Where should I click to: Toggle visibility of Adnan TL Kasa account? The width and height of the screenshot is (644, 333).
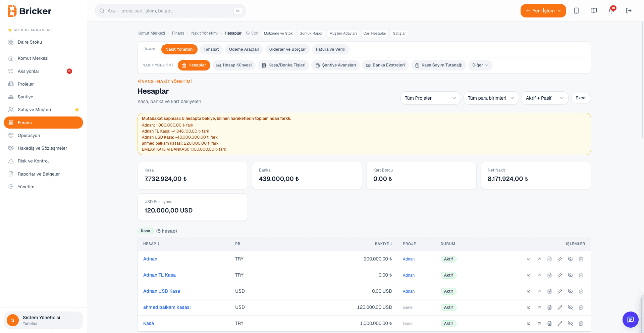pos(570,275)
